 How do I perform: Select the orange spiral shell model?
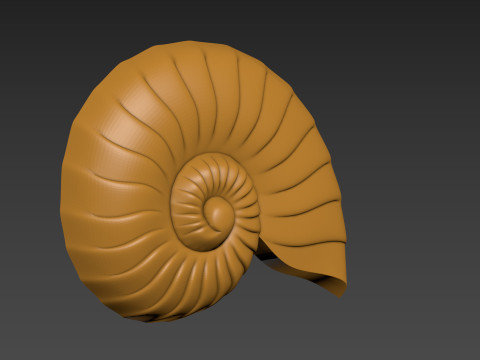(203, 182)
